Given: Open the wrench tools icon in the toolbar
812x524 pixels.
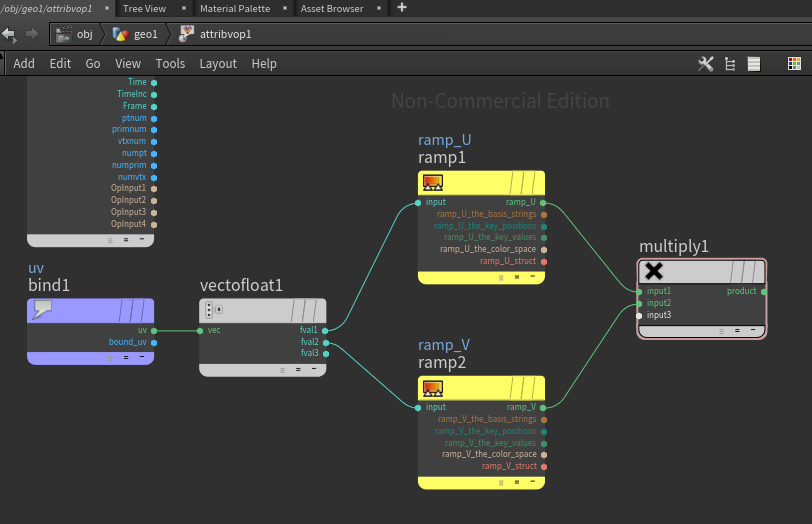Looking at the screenshot, I should [x=705, y=64].
